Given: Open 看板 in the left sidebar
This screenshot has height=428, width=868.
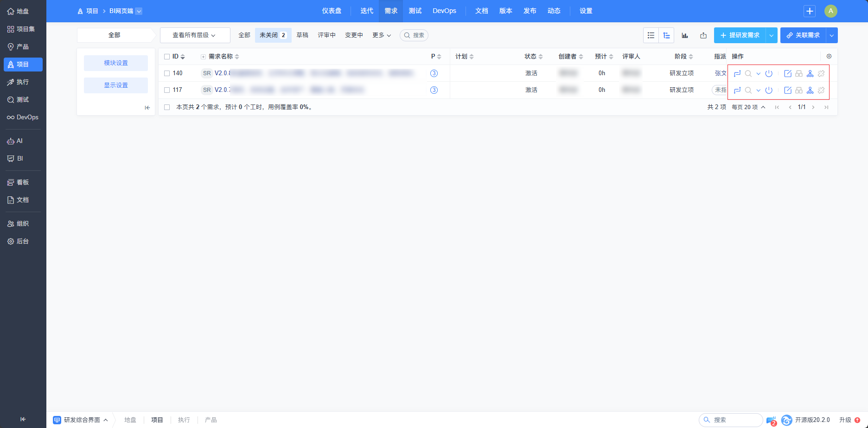Looking at the screenshot, I should point(23,182).
